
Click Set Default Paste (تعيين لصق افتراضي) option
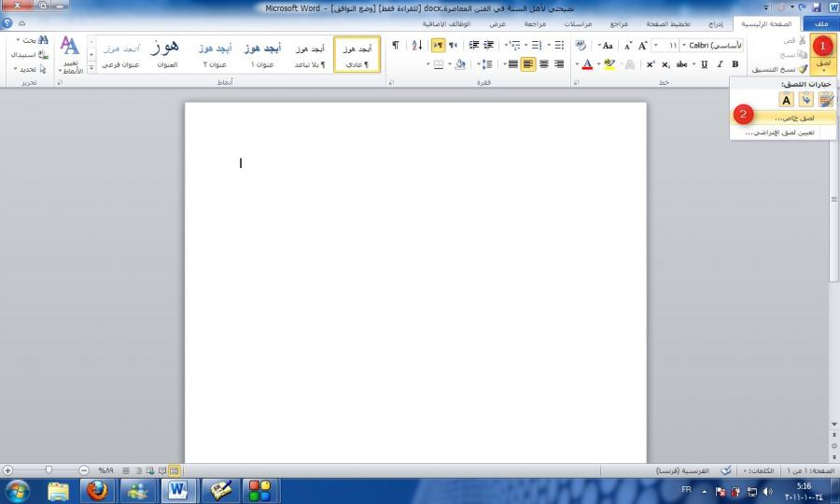(x=779, y=133)
